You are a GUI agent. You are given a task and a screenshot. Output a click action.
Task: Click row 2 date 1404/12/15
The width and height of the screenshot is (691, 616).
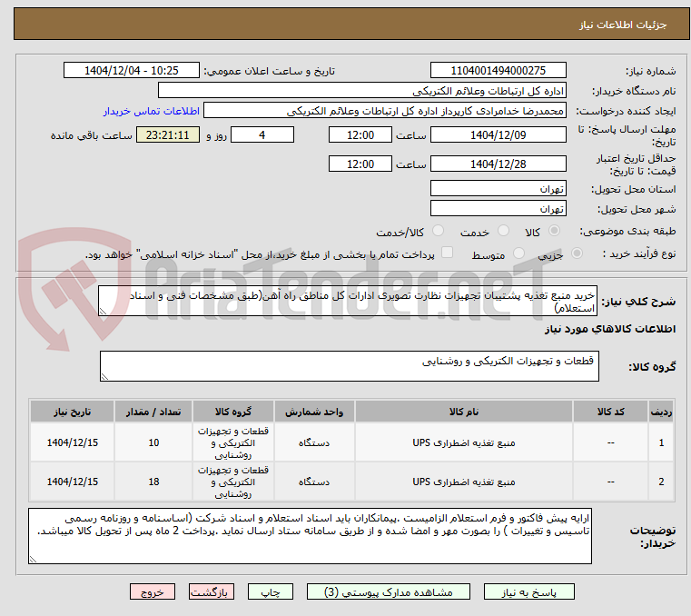pyautogui.click(x=73, y=482)
